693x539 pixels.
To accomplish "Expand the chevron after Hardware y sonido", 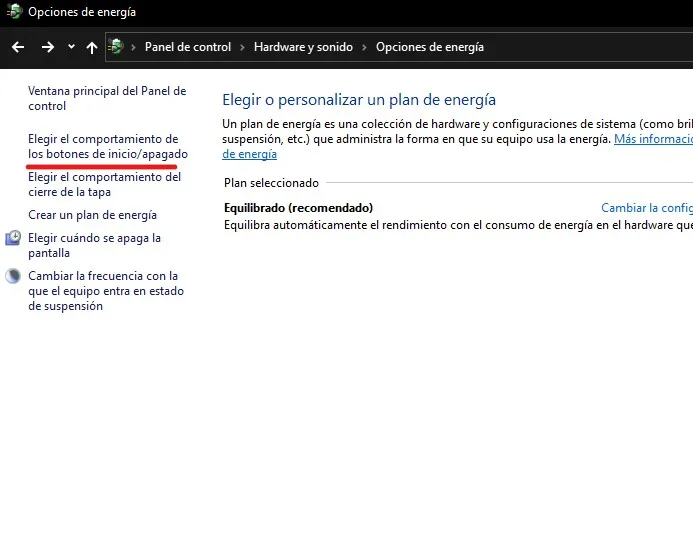I will tap(364, 47).
